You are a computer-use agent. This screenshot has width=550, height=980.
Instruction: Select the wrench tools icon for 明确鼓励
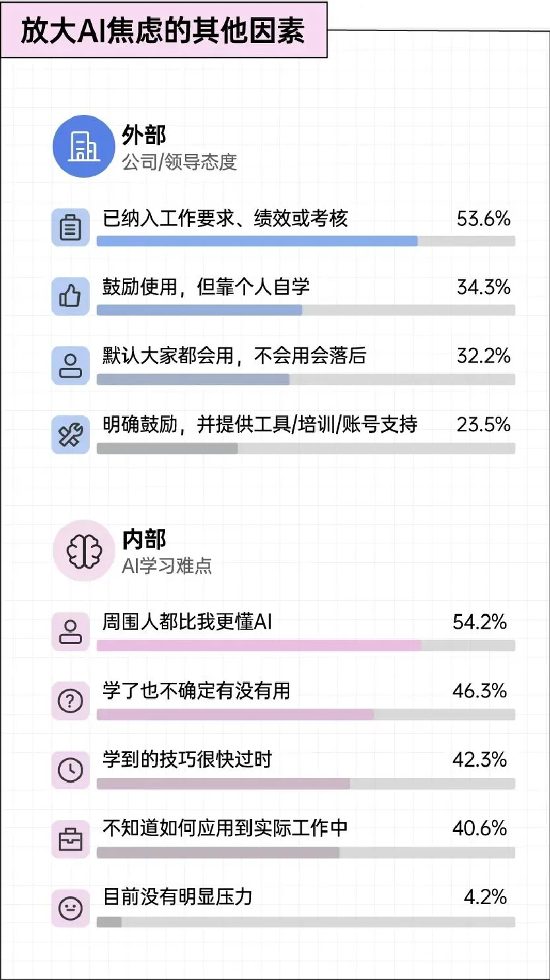71,434
